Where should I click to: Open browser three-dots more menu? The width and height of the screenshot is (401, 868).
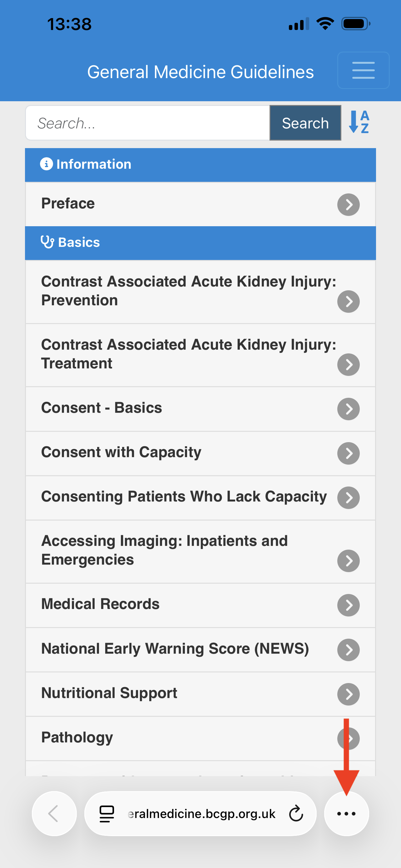point(346,813)
